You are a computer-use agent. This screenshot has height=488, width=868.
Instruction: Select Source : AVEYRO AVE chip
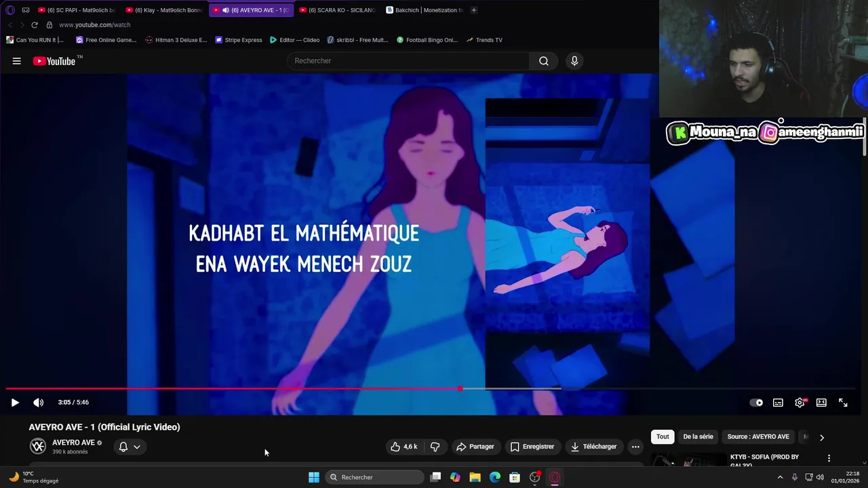(x=758, y=437)
